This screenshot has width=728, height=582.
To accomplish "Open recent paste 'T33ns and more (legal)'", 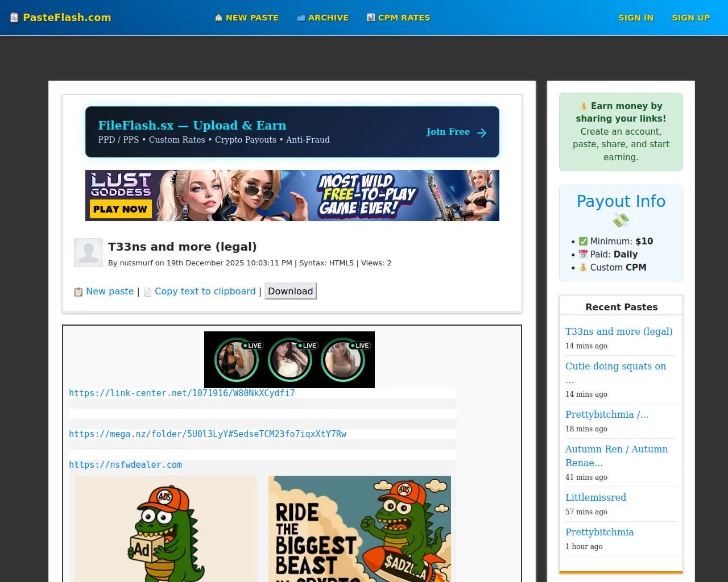I will (619, 331).
